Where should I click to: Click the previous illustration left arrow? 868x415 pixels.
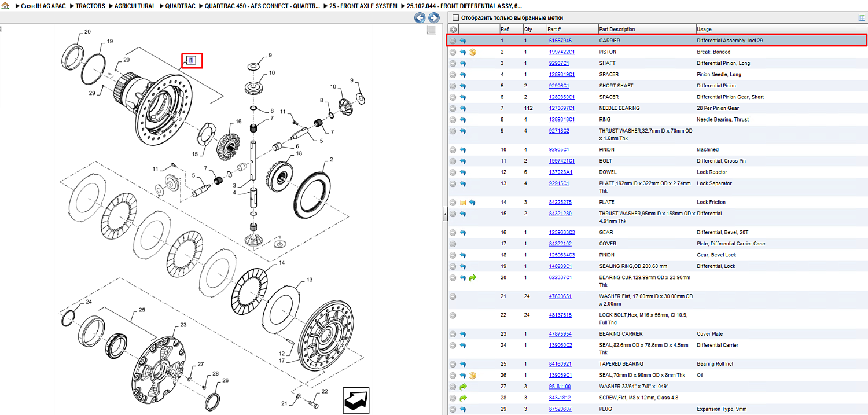pyautogui.click(x=420, y=18)
